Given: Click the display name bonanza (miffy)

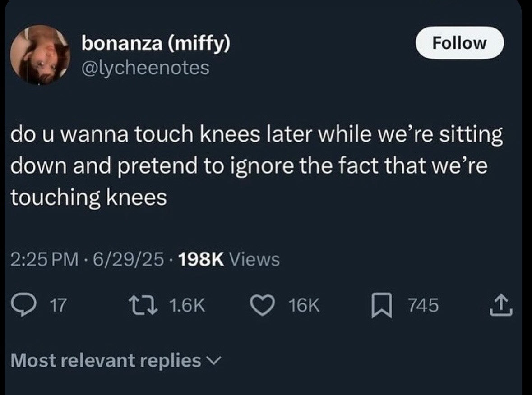Looking at the screenshot, I should click(x=155, y=44).
